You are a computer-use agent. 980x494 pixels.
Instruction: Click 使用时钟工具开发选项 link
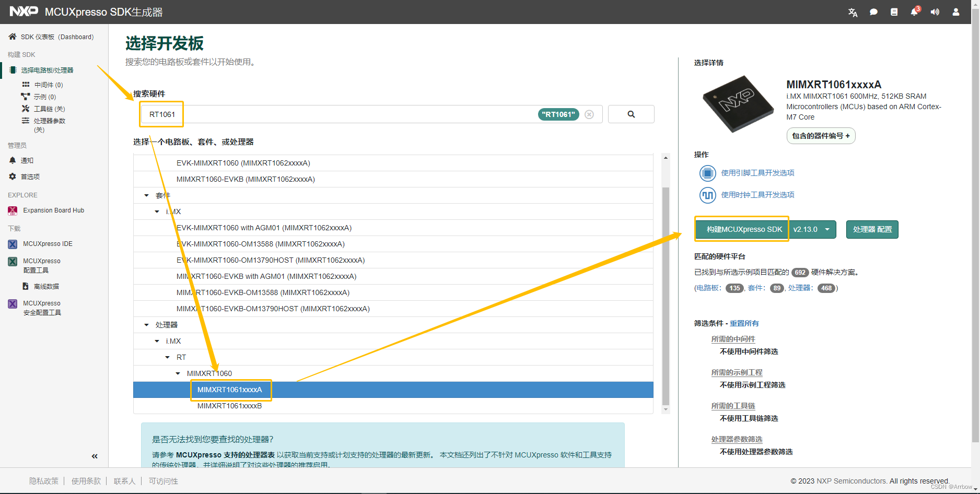[x=757, y=195]
